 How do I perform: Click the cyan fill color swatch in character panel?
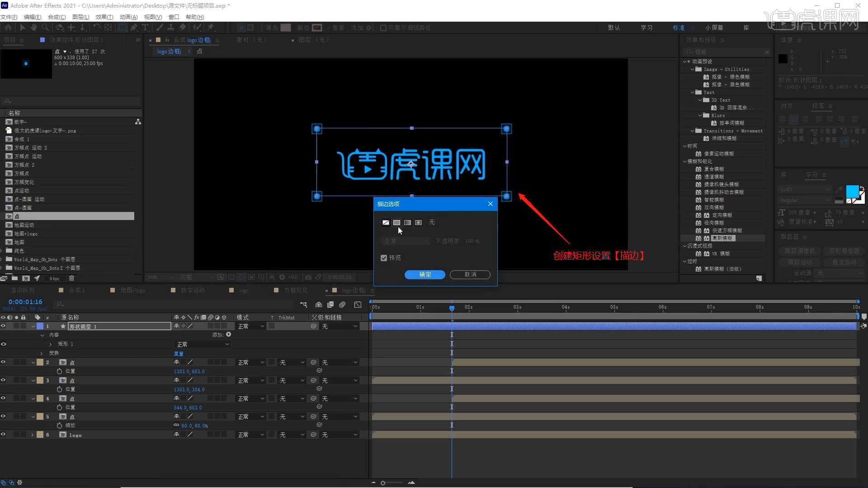[x=852, y=191]
